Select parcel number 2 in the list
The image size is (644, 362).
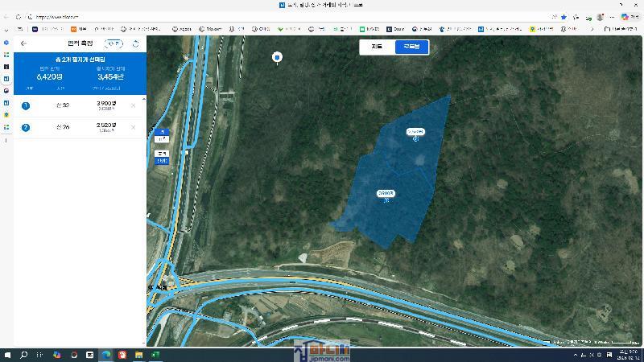coord(26,127)
